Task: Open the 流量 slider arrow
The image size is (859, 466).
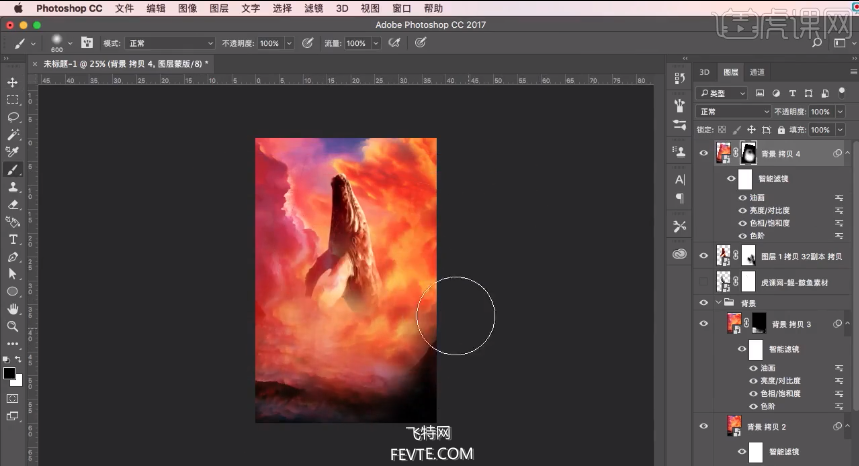Action: coord(376,43)
